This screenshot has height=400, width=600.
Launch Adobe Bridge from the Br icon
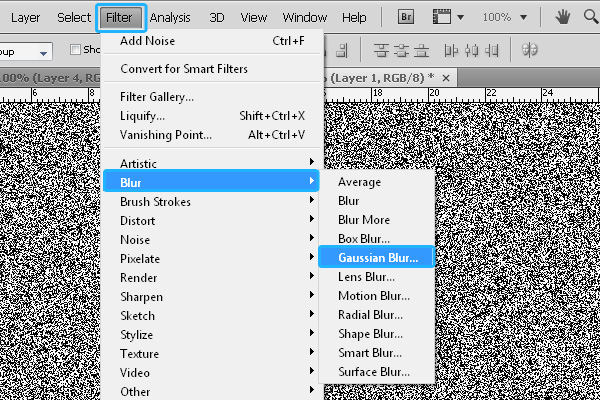(407, 17)
